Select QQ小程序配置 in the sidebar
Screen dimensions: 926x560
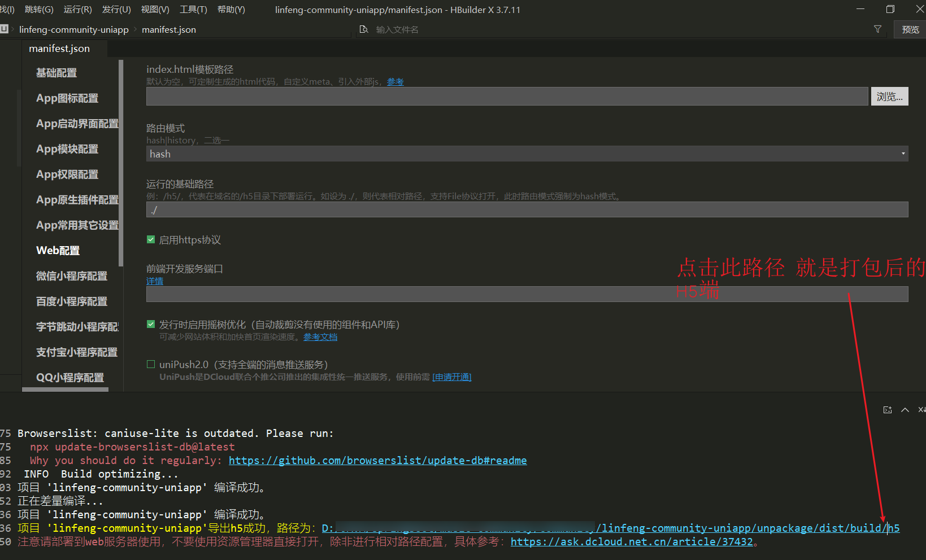(70, 378)
